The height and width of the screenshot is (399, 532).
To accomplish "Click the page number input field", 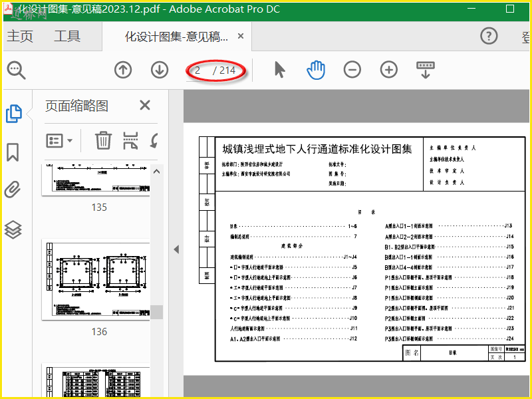I will point(198,70).
